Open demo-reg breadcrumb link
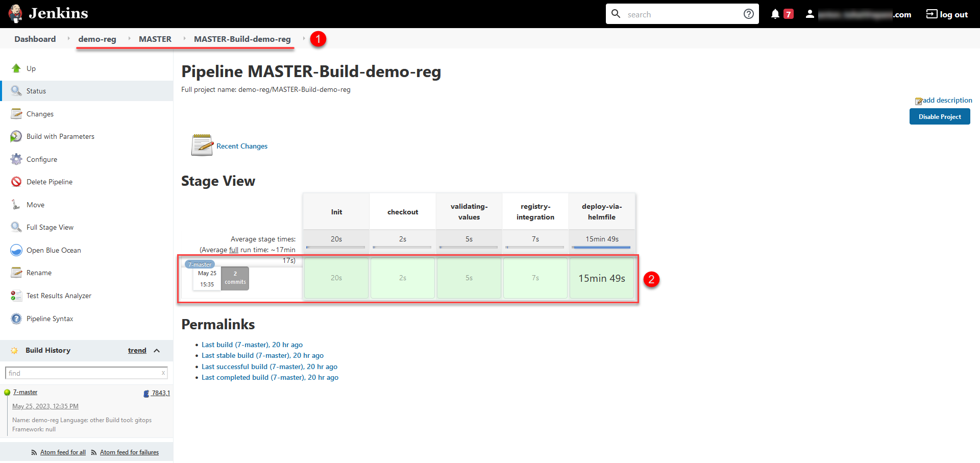The image size is (980, 463). pos(97,39)
